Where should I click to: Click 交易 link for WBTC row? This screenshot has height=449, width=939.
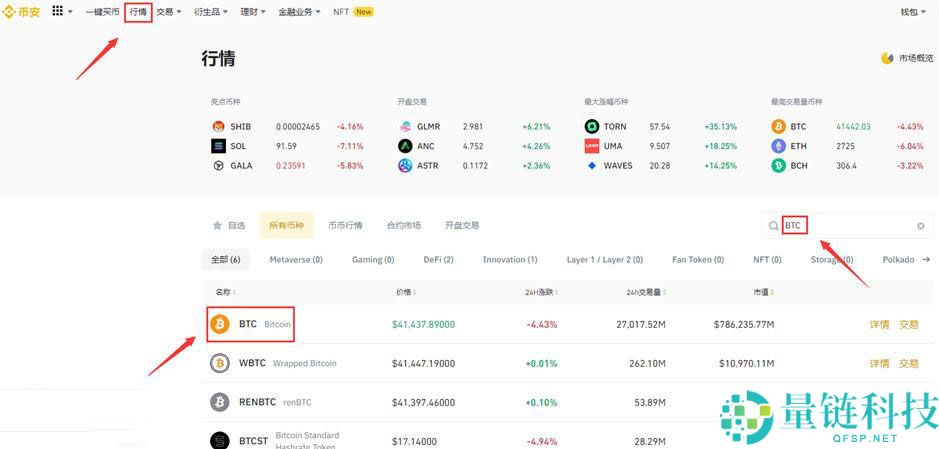(908, 363)
